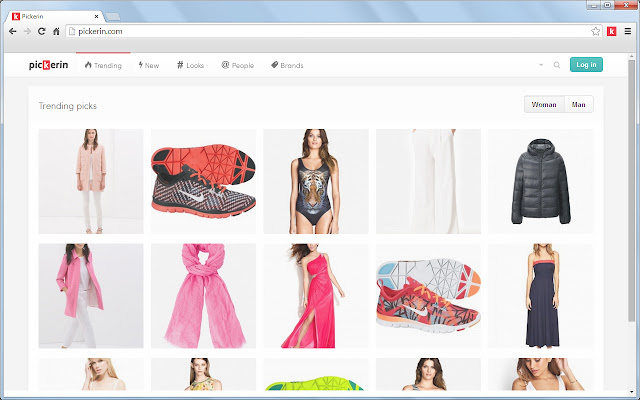The width and height of the screenshot is (640, 400).
Task: Open the orange patterned Nike sneaker pick
Action: 429,296
